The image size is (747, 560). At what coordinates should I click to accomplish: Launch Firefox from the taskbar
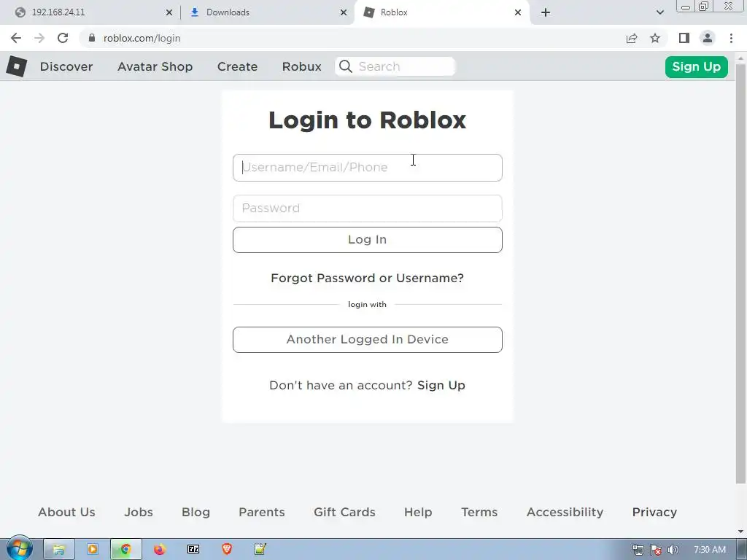160,550
